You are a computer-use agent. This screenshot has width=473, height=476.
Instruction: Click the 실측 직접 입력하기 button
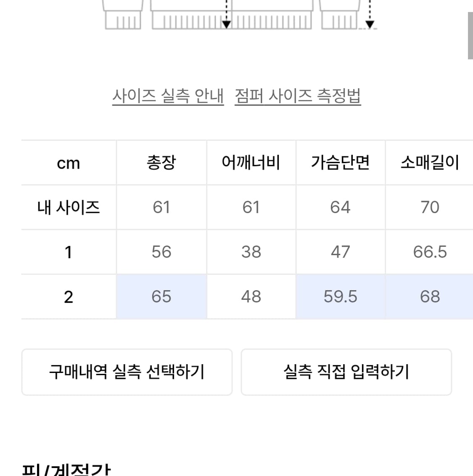point(346,372)
